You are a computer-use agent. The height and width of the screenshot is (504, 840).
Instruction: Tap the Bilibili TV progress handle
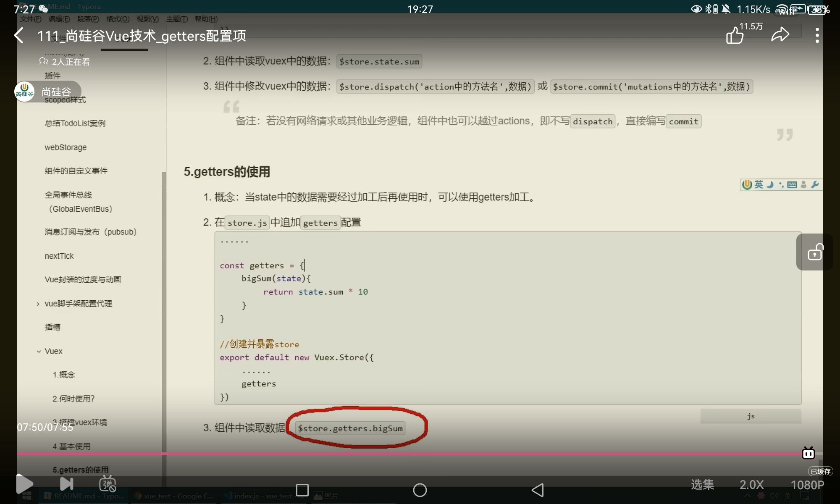[808, 453]
